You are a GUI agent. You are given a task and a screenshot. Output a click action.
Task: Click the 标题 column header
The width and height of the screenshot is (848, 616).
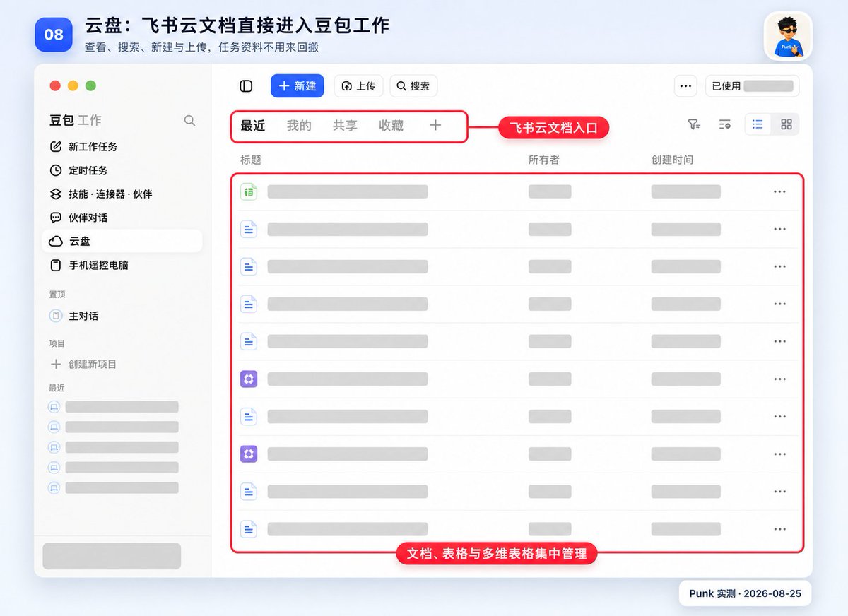click(x=251, y=160)
